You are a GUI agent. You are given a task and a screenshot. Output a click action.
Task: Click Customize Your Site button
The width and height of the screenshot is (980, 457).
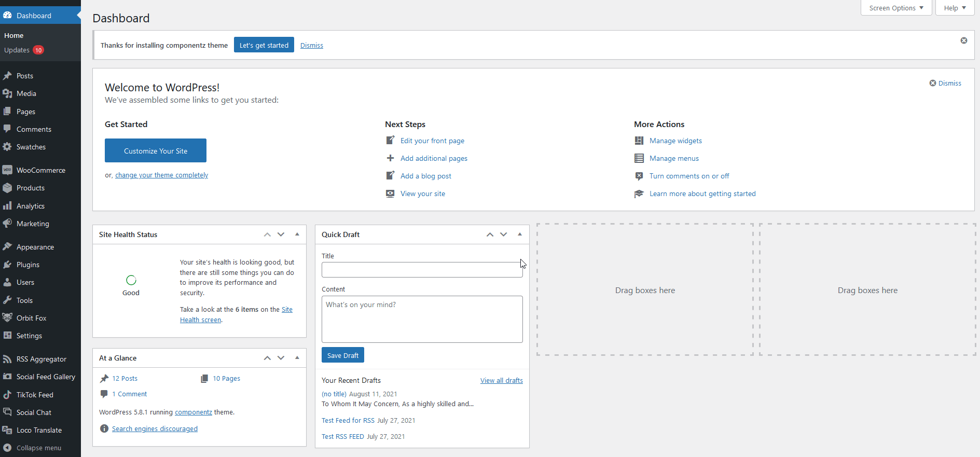(x=156, y=150)
